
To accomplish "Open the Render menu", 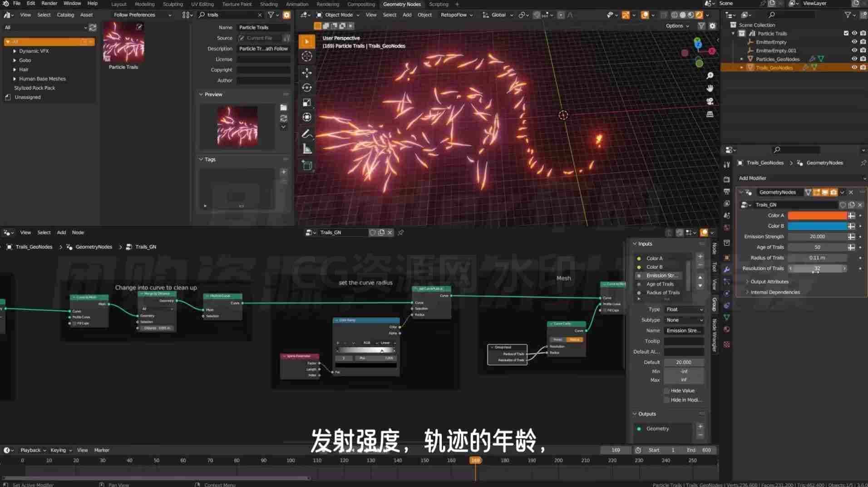I will click(49, 4).
